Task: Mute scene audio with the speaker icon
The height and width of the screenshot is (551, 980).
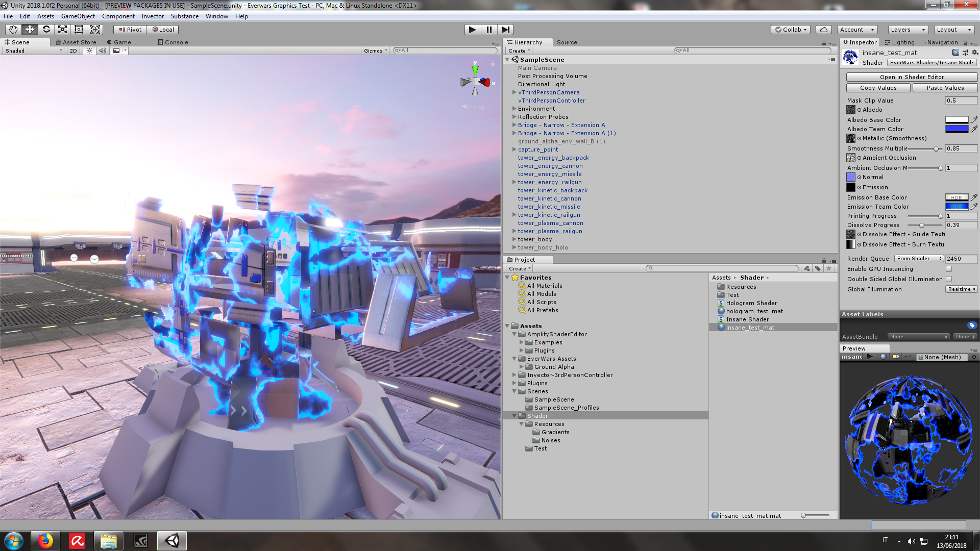Action: point(103,51)
